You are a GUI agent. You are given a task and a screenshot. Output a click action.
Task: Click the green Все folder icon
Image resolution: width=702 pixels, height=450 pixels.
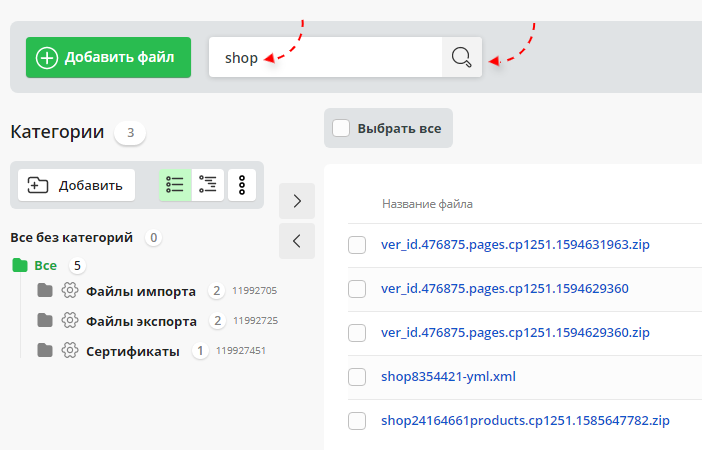(19, 265)
